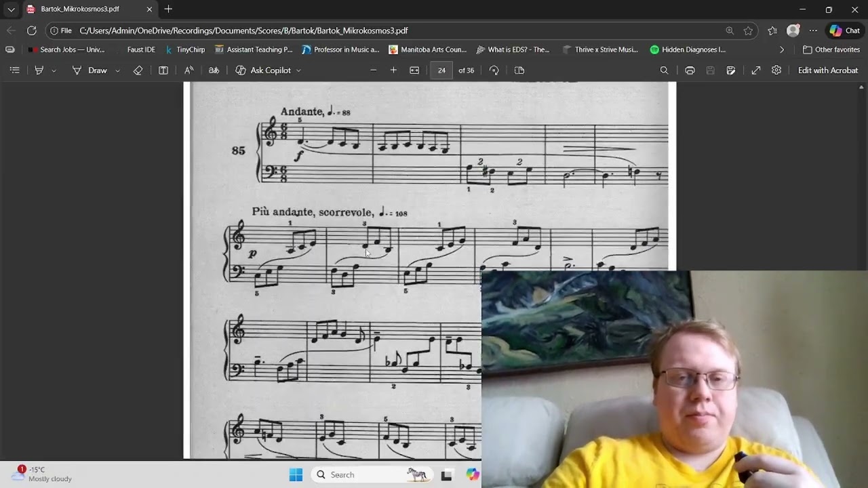The width and height of the screenshot is (868, 488).
Task: Click the page number field showing 24
Action: click(441, 70)
